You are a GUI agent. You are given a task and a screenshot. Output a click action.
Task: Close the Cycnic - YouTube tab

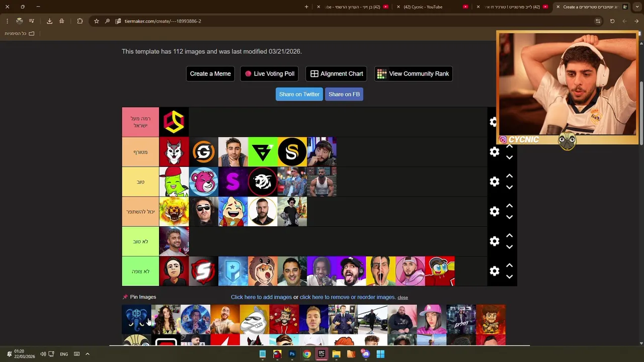tap(398, 7)
